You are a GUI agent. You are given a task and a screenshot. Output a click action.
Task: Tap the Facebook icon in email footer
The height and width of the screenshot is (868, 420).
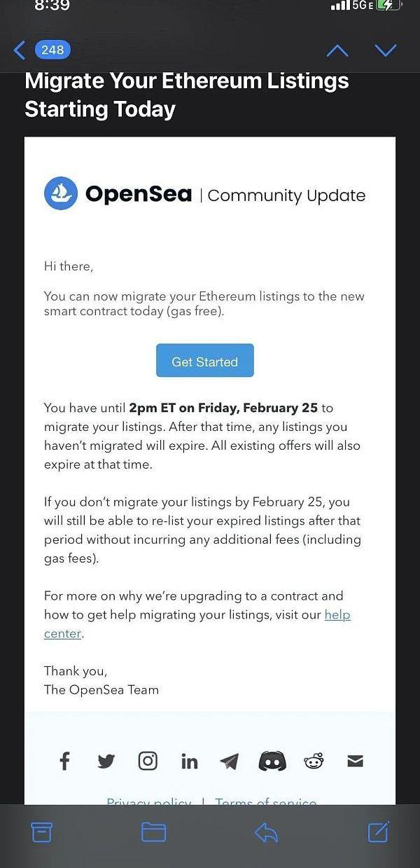tap(64, 761)
